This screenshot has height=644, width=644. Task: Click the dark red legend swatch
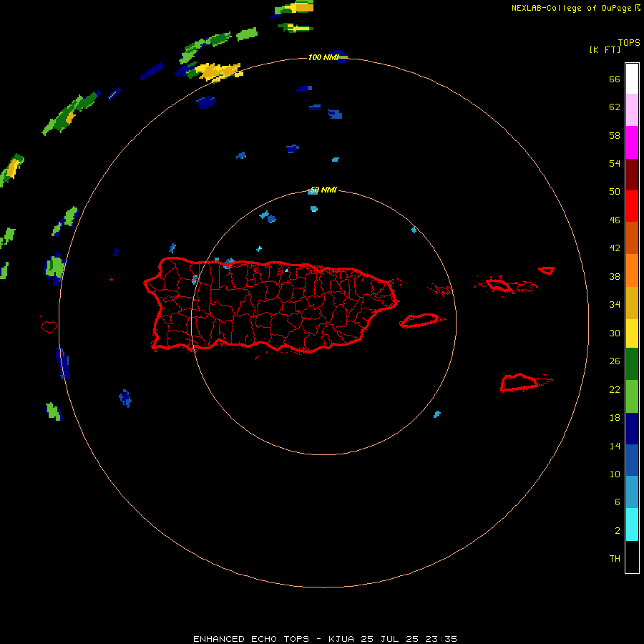632,175
